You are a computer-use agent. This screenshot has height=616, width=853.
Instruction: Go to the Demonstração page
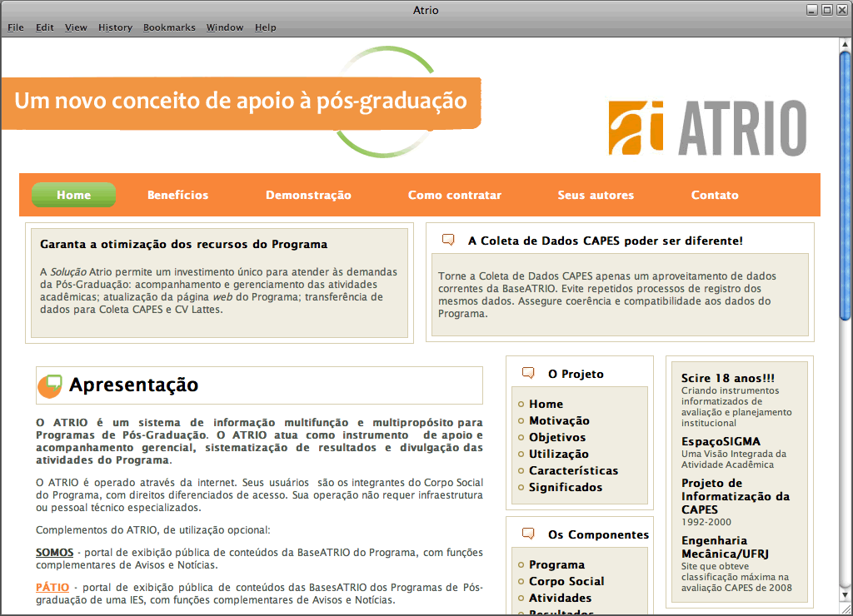point(308,195)
